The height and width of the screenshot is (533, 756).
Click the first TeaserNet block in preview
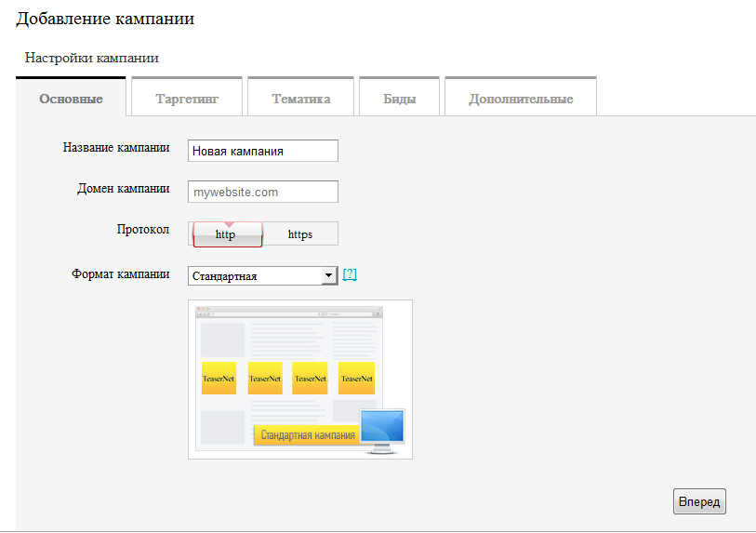[x=219, y=378]
